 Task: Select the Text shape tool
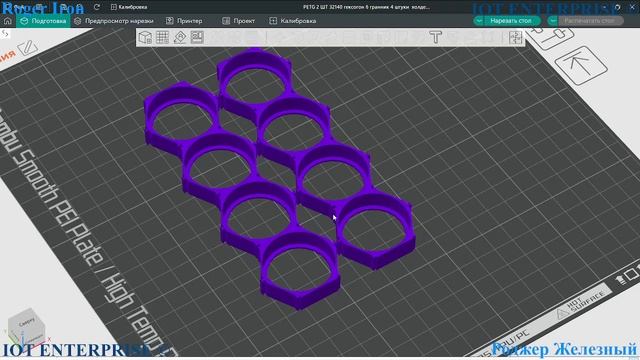pos(436,38)
